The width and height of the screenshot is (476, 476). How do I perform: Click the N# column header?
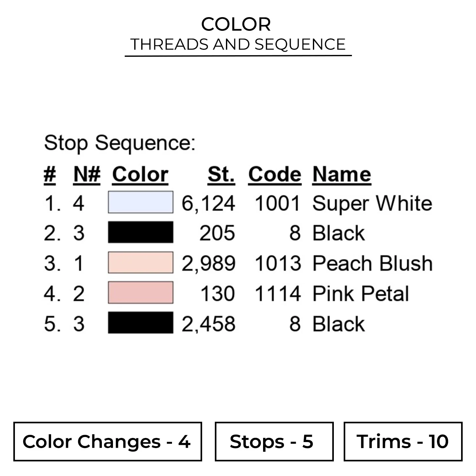[87, 175]
